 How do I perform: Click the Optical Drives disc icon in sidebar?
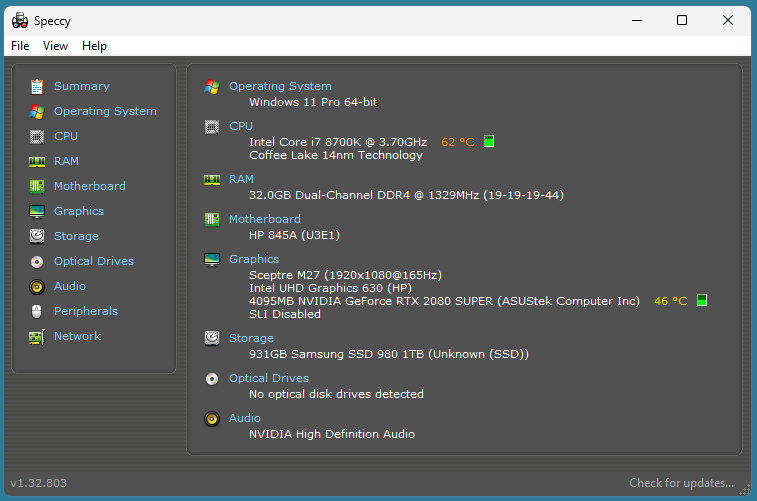(37, 262)
